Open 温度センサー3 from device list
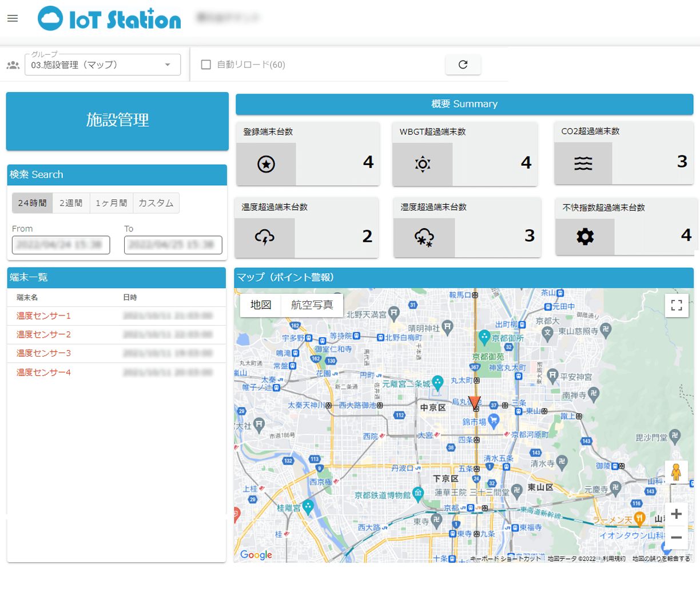Image resolution: width=700 pixels, height=600 pixels. [43, 353]
